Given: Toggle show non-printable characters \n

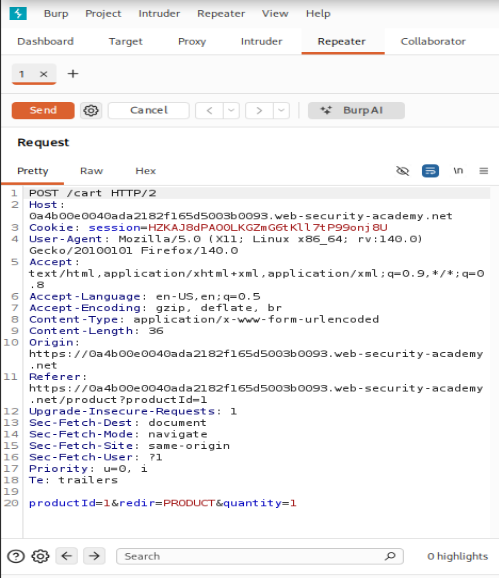Looking at the screenshot, I should tap(458, 171).
